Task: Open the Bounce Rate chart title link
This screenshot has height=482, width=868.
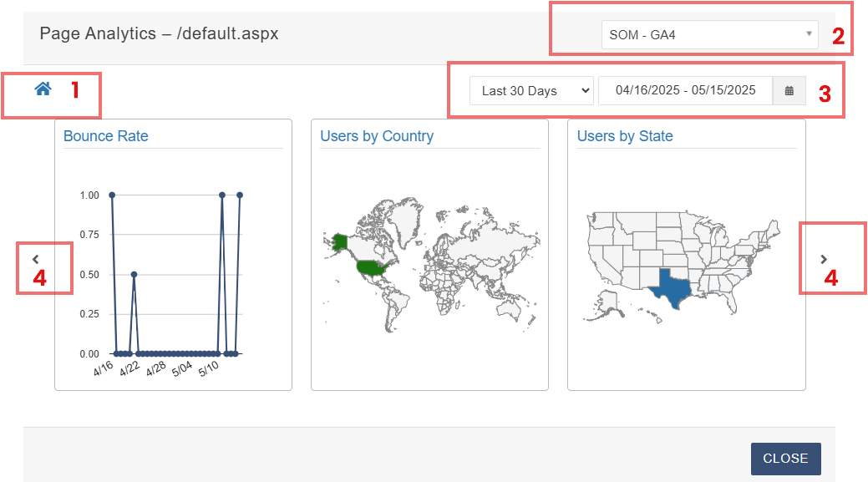Action: pos(105,136)
